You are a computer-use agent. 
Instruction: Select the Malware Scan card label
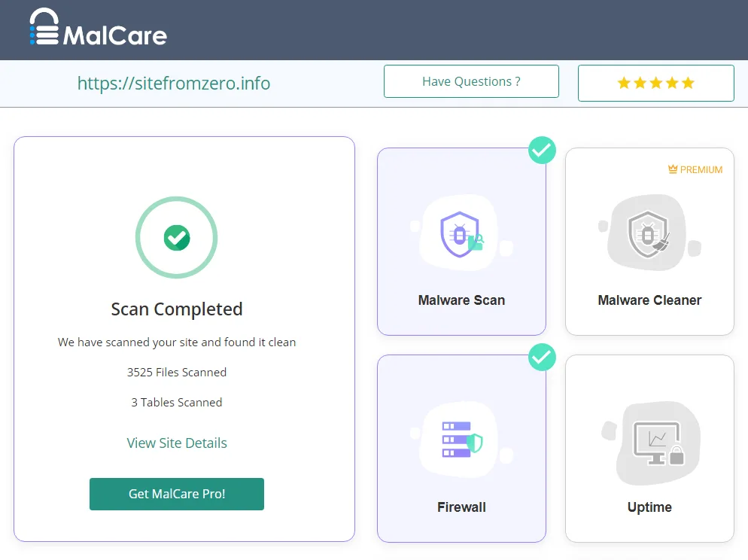click(x=461, y=300)
